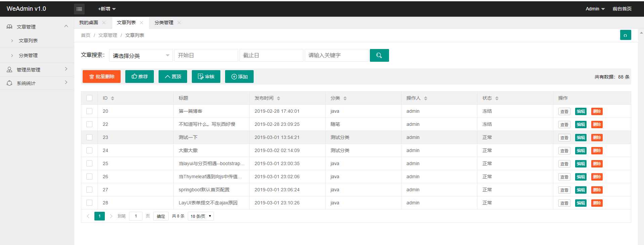This screenshot has height=245, width=644.
Task: Check the row with ID 26
Action: click(89, 177)
